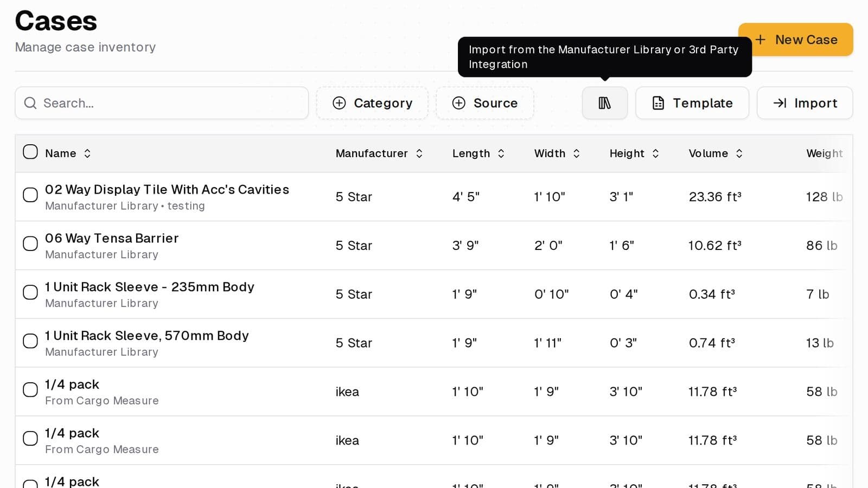
Task: Click the 86 lb weight value
Action: click(822, 246)
